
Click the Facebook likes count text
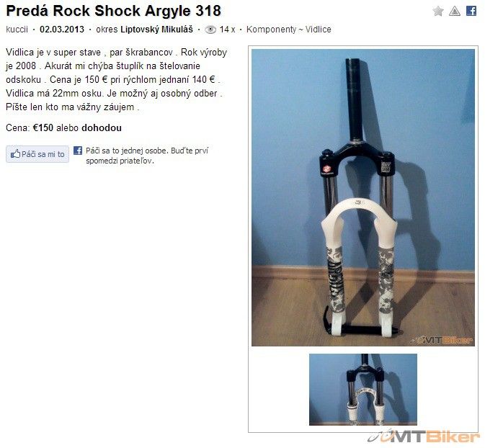tap(147, 156)
